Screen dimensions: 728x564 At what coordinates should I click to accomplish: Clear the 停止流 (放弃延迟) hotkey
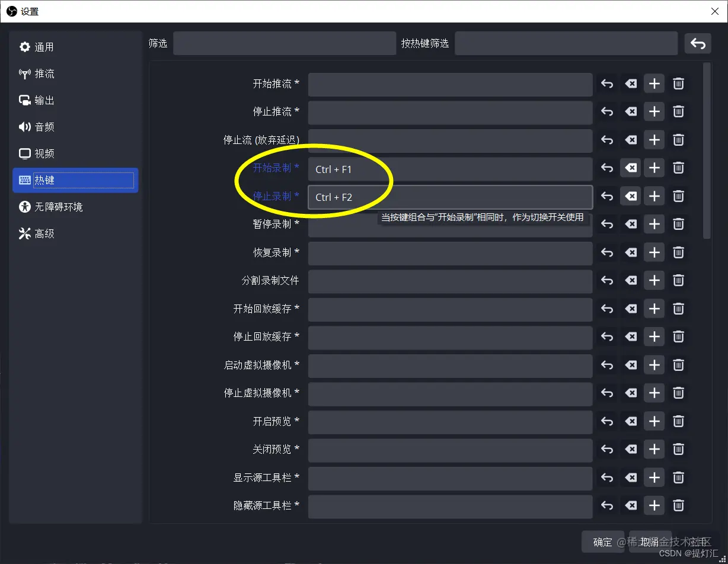(x=631, y=140)
